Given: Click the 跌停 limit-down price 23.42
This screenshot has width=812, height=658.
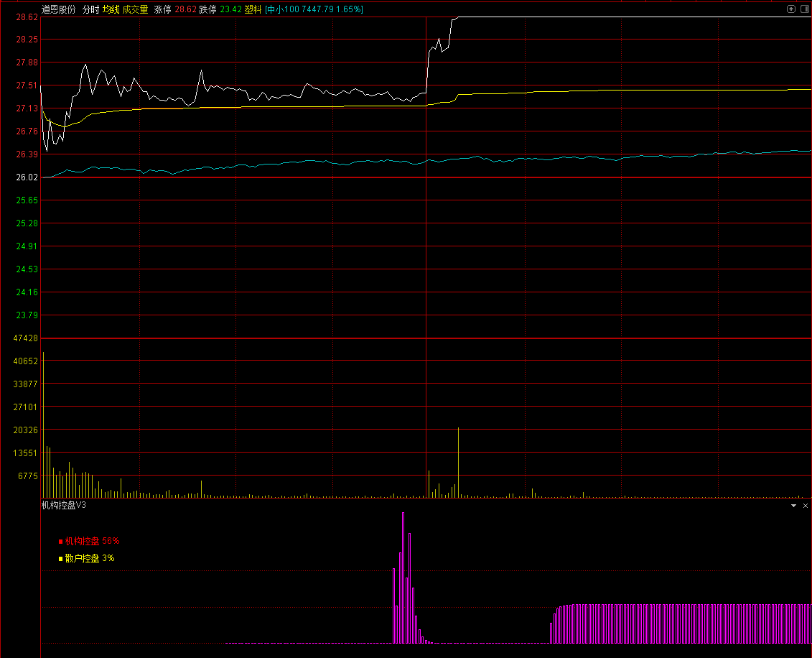Looking at the screenshot, I should pyautogui.click(x=230, y=9).
